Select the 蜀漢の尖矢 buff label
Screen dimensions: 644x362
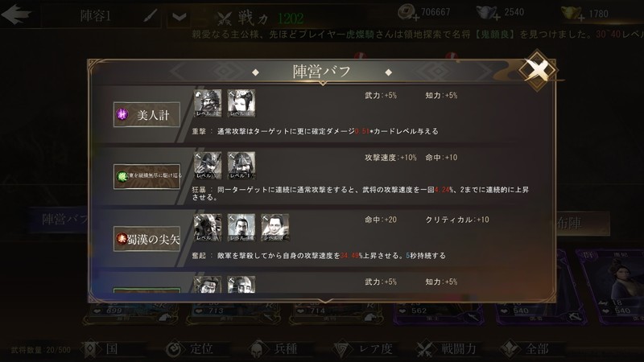point(147,238)
